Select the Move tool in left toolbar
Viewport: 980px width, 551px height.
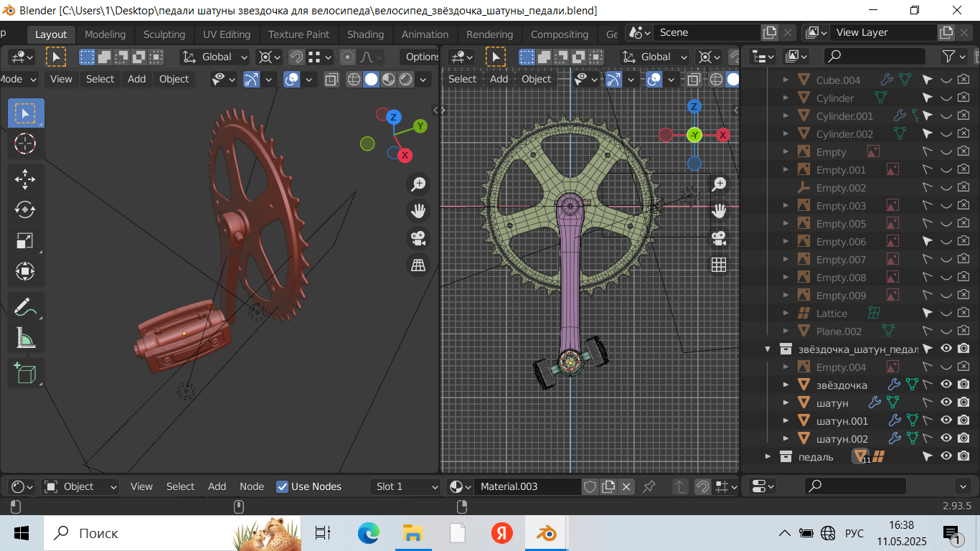[25, 179]
